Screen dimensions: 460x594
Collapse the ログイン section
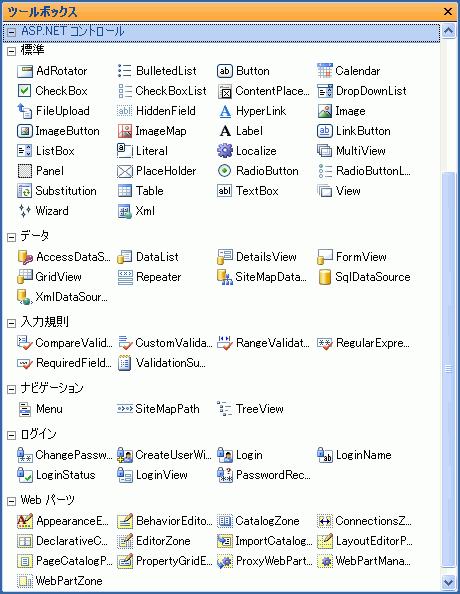(11, 436)
